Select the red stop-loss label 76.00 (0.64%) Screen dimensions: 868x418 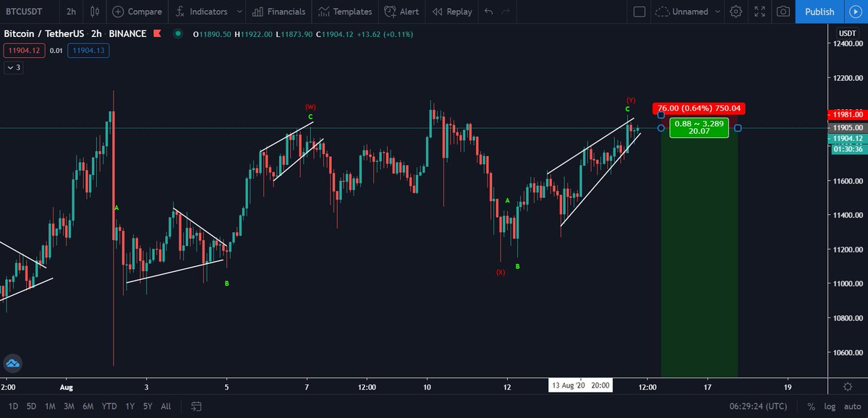tap(699, 108)
